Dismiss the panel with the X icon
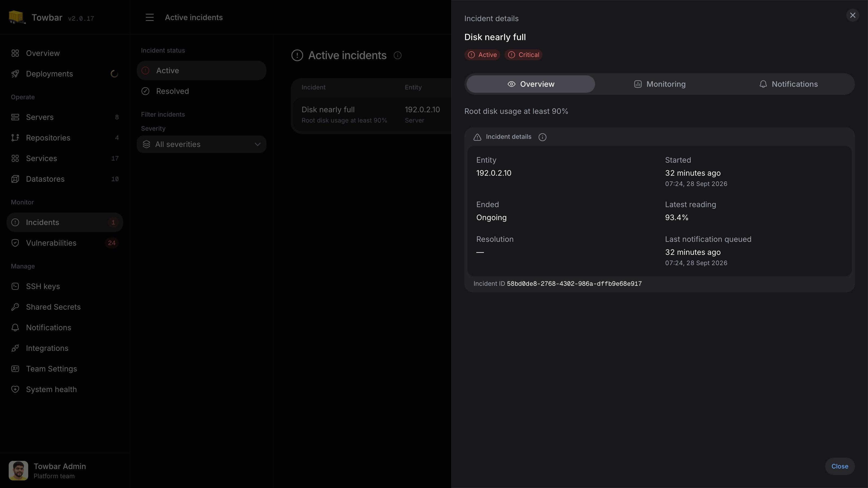The height and width of the screenshot is (488, 868). (x=853, y=15)
